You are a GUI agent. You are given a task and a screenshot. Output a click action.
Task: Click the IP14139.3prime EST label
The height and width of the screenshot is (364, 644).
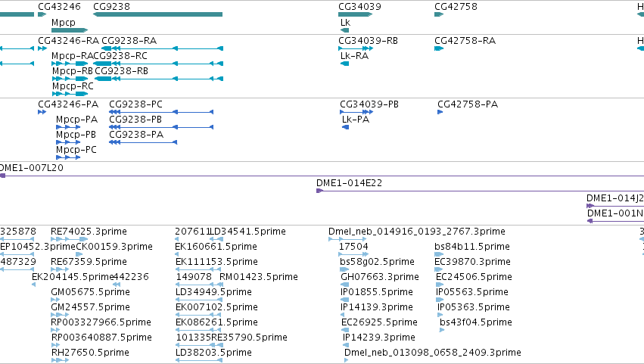pos(377,308)
